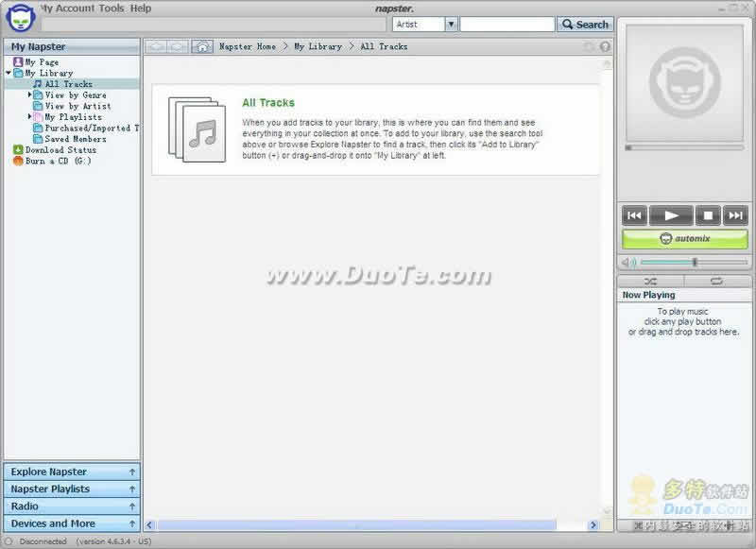Expand the Explore Napster panel
Screen dimensions: 756x549
[x=72, y=472]
